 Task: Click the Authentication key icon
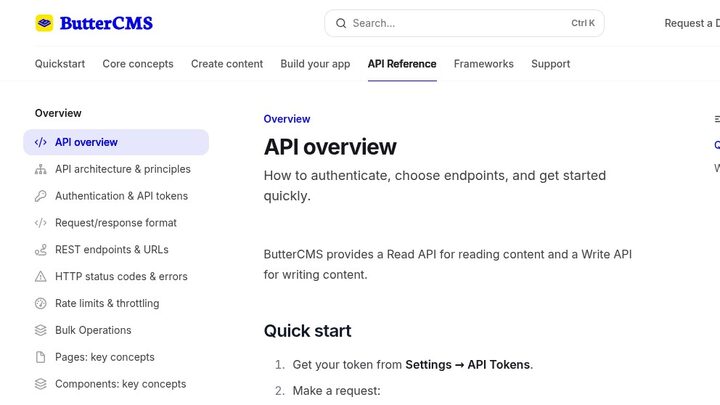(x=40, y=196)
